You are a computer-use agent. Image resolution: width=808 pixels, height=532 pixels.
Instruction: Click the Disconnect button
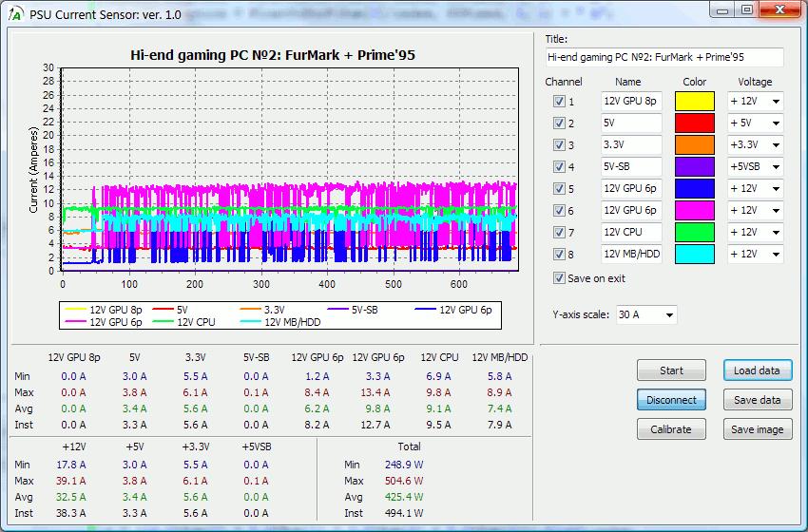[x=671, y=400]
